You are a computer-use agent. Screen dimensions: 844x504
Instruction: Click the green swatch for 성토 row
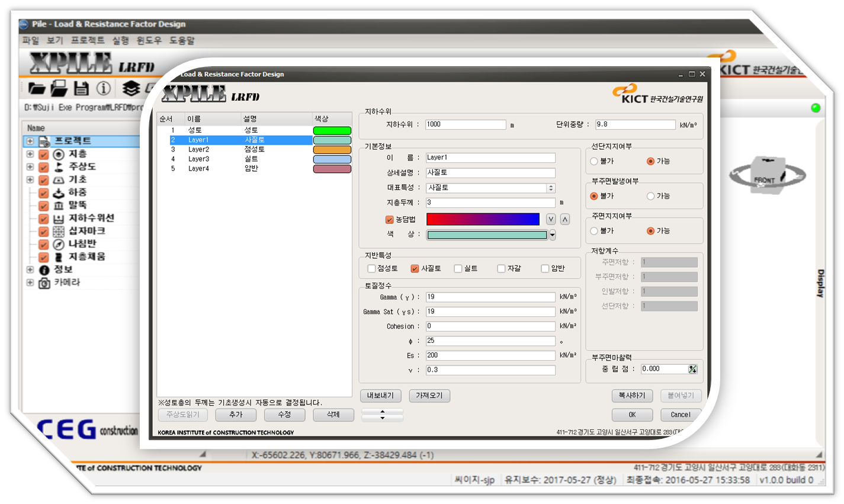tap(332, 130)
